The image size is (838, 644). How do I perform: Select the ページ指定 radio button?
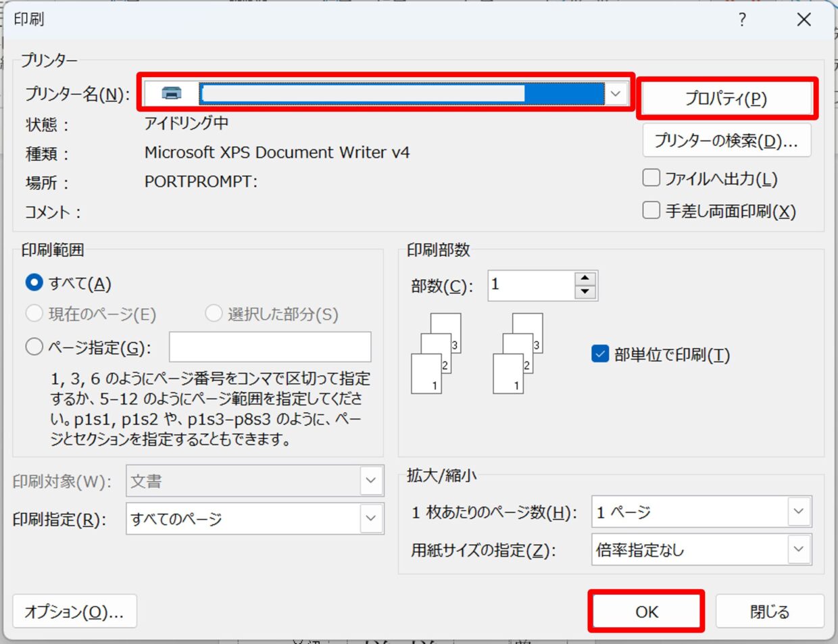coord(34,347)
